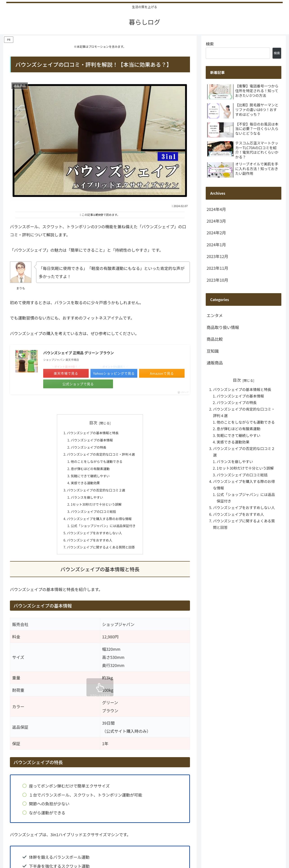
Task: Open the 2023年12月 archive
Action: pyautogui.click(x=217, y=257)
